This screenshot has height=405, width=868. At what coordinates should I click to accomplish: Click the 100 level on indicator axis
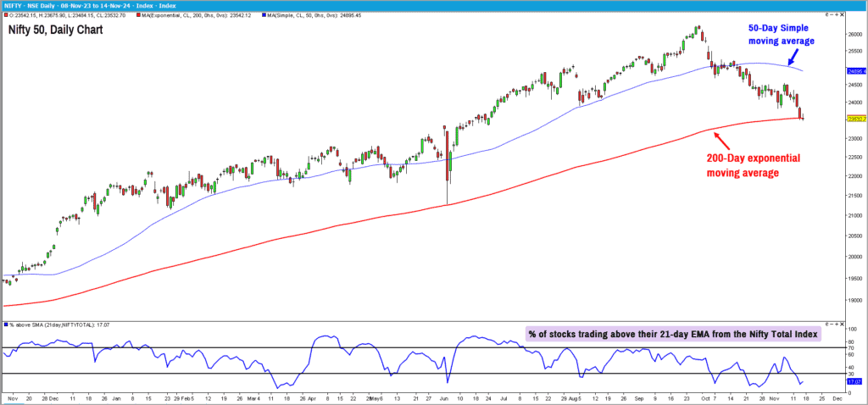853,330
